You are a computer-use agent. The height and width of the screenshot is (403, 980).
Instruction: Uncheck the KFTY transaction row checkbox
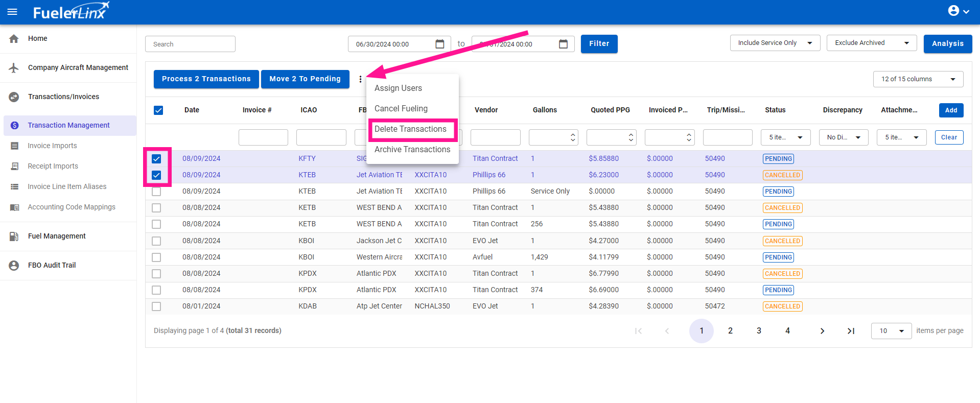click(x=156, y=159)
